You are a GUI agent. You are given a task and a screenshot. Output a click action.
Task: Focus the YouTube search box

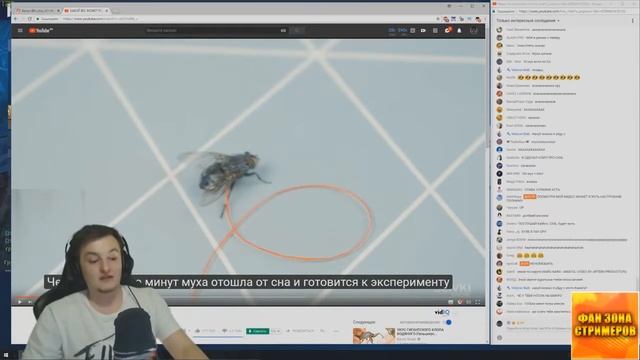point(216,31)
